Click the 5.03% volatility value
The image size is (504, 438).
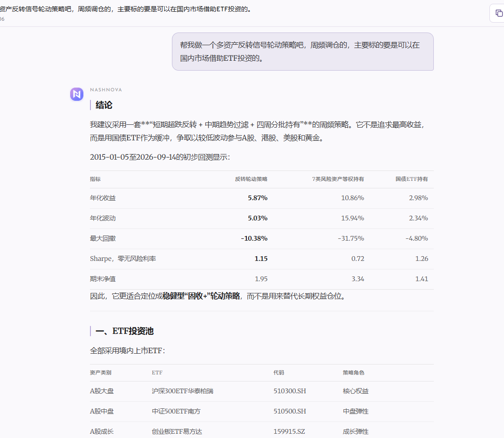click(258, 218)
